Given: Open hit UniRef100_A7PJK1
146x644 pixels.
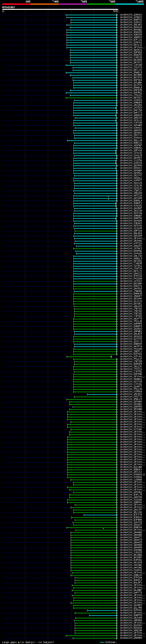Looking at the screenshot, I should [x=131, y=357].
